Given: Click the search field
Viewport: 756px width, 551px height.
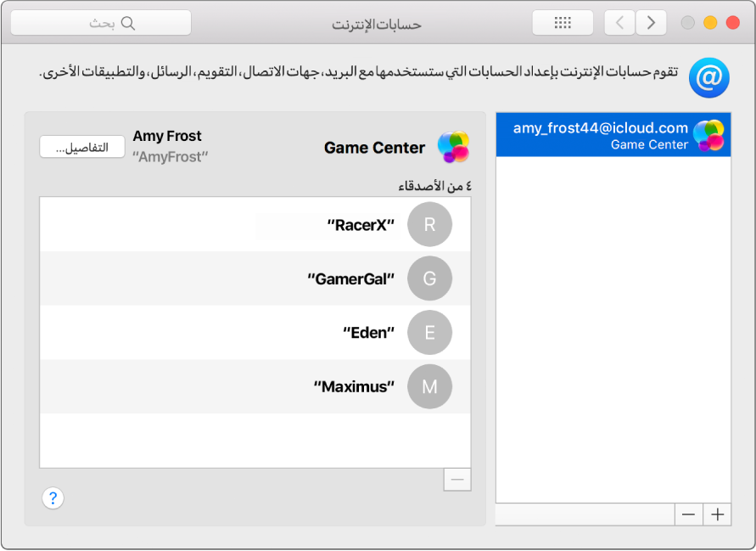Looking at the screenshot, I should click(101, 23).
